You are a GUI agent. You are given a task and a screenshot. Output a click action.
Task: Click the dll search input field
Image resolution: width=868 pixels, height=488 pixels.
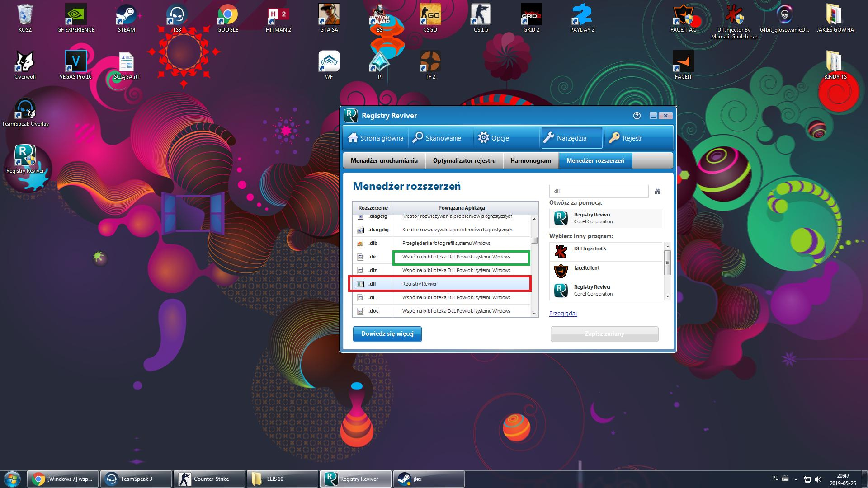(599, 191)
